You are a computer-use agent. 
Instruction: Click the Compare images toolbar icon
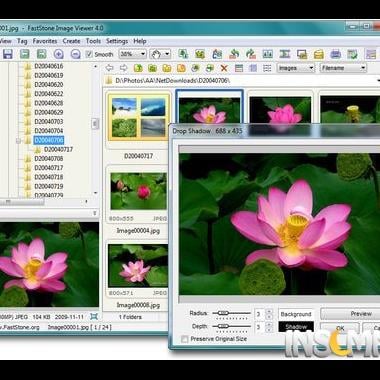pos(268,54)
